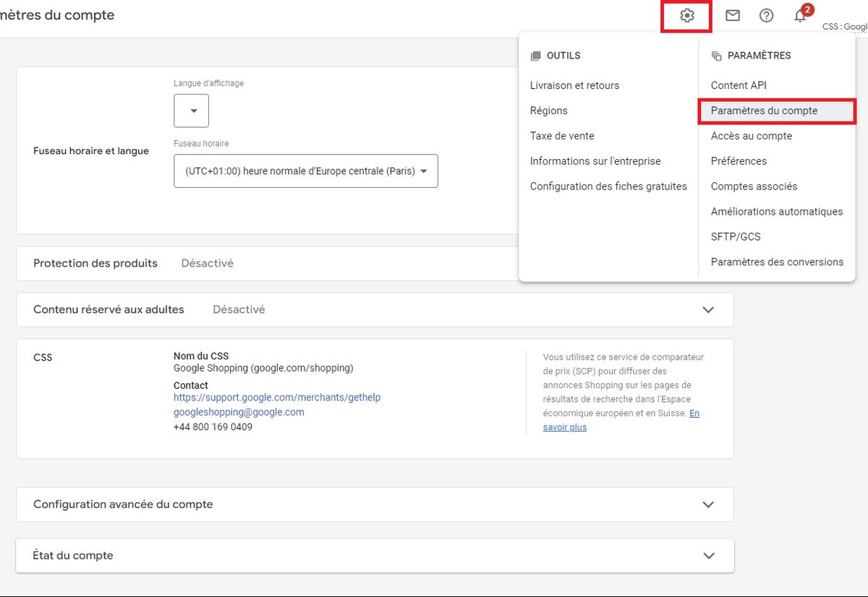
Task: Click the merchants gethelp support link
Action: [277, 398]
